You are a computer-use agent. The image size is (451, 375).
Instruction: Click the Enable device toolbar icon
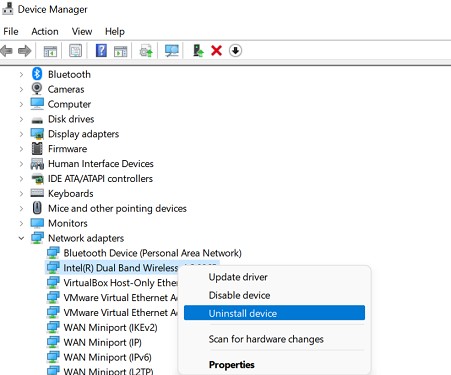198,51
